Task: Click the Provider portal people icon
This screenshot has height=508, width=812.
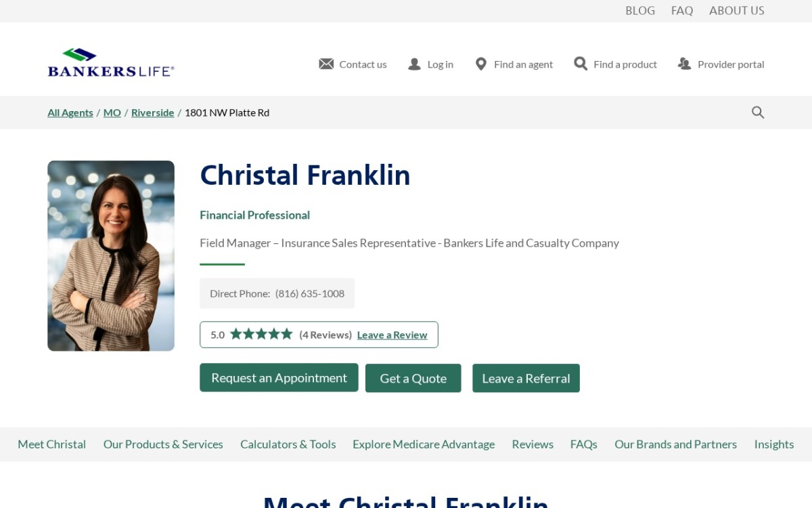Action: coord(684,64)
